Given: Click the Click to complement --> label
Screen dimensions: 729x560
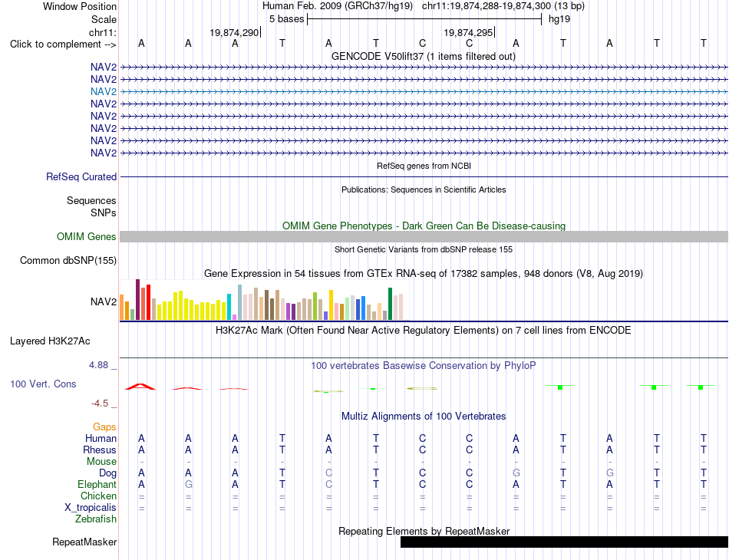Looking at the screenshot, I should click(x=63, y=44).
